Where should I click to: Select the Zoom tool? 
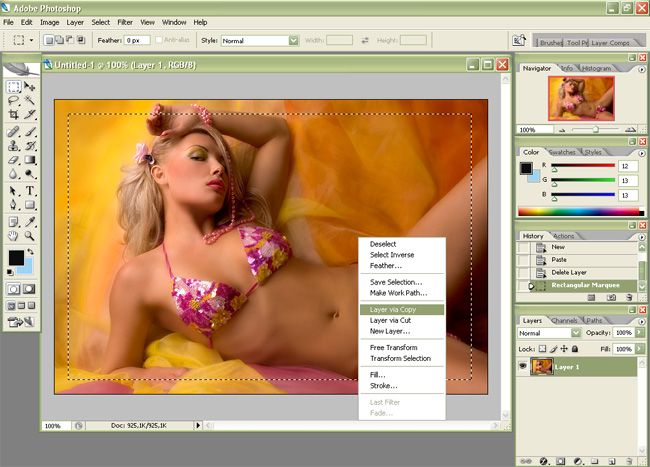pyautogui.click(x=29, y=236)
